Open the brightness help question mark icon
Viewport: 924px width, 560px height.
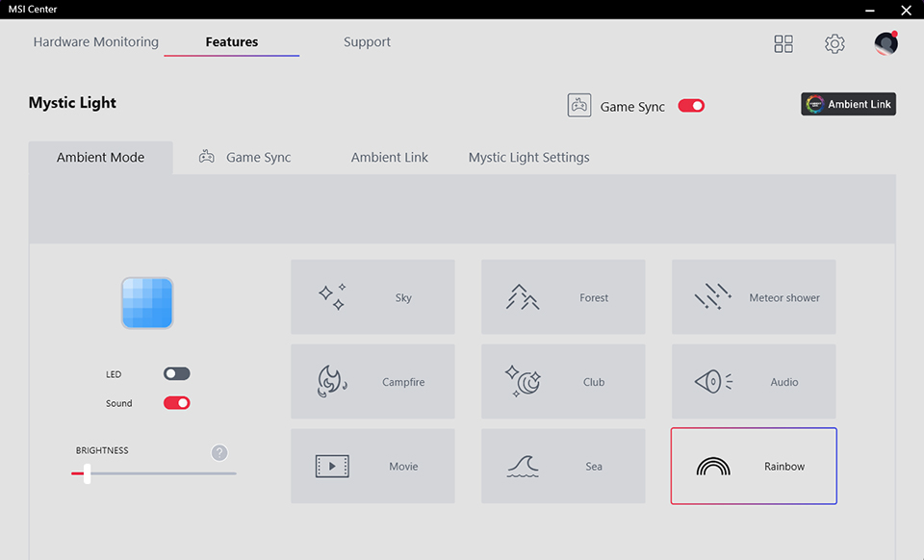pyautogui.click(x=219, y=452)
